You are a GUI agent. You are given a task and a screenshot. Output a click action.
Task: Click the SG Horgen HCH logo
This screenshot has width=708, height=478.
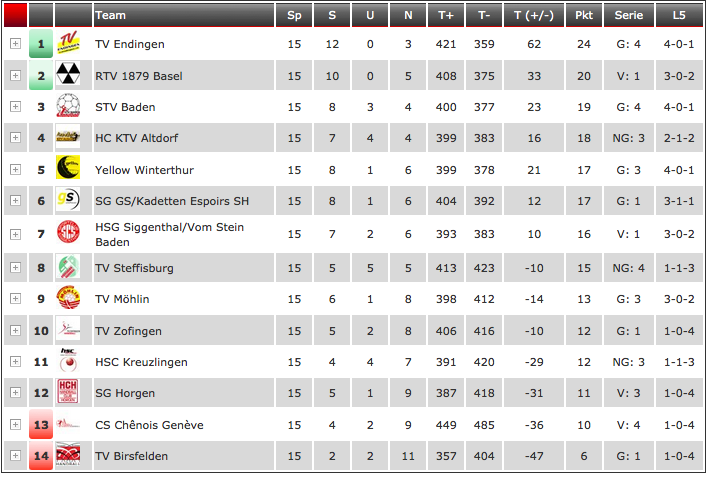(x=68, y=391)
